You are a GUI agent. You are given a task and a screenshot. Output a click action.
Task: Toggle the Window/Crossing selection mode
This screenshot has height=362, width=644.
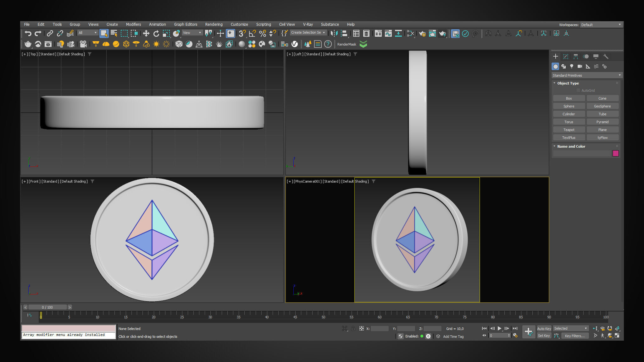pos(134,33)
